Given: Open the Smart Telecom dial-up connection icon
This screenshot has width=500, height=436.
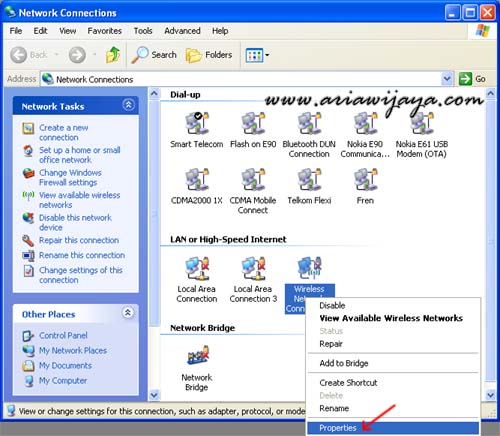Looking at the screenshot, I should (x=197, y=123).
